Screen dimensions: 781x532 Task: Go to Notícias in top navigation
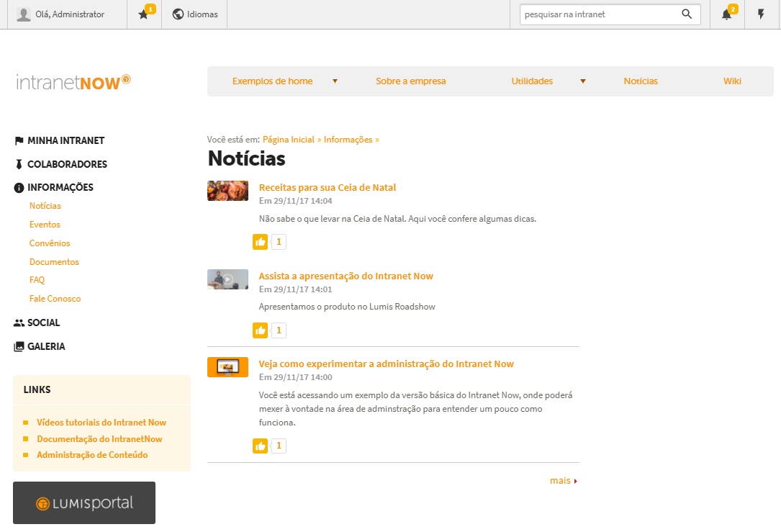(x=641, y=81)
